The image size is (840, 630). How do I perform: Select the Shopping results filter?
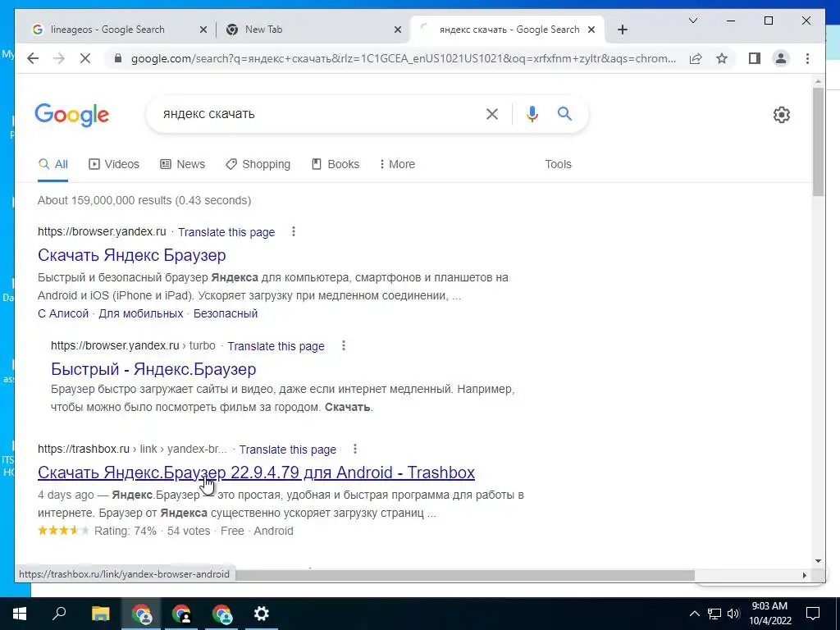point(258,164)
